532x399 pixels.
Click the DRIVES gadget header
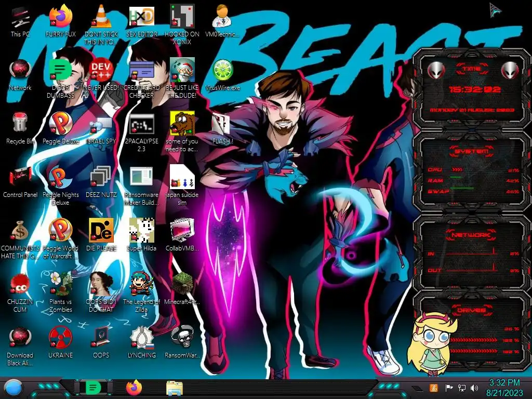[x=472, y=310]
